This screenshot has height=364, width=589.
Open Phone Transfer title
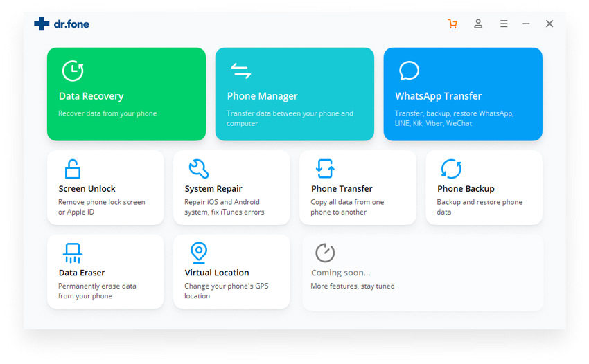[342, 189]
